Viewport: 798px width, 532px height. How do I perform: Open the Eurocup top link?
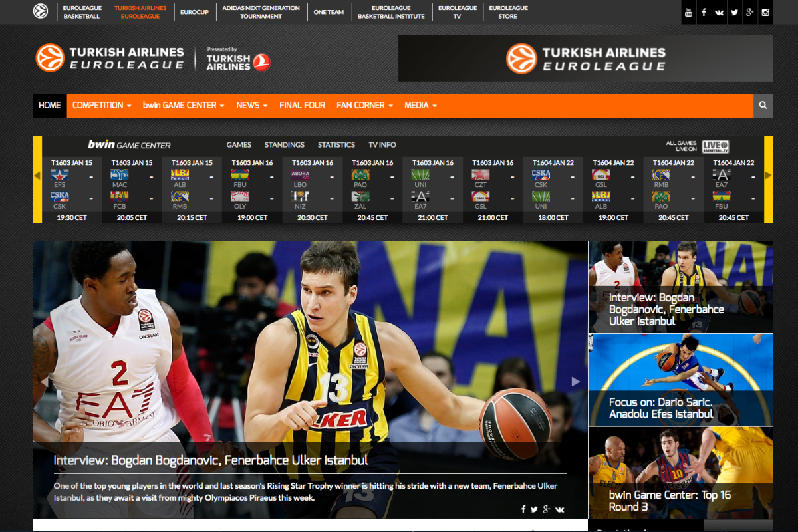(x=194, y=12)
